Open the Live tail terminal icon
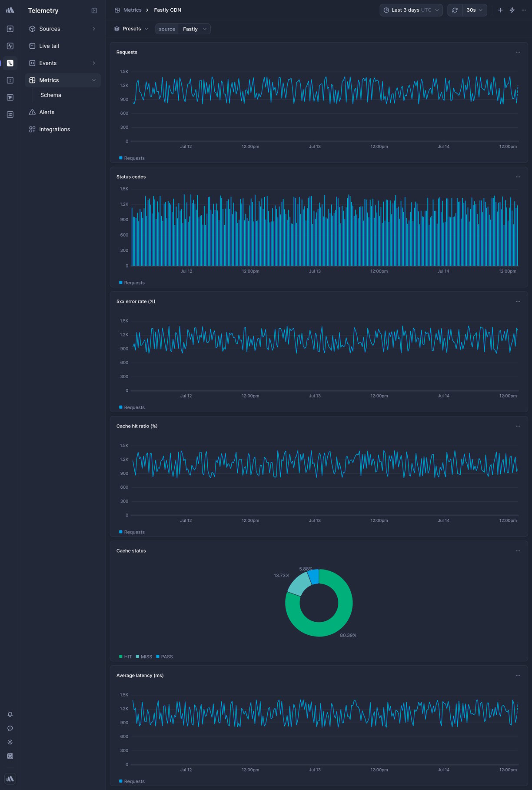The height and width of the screenshot is (790, 532). [32, 46]
